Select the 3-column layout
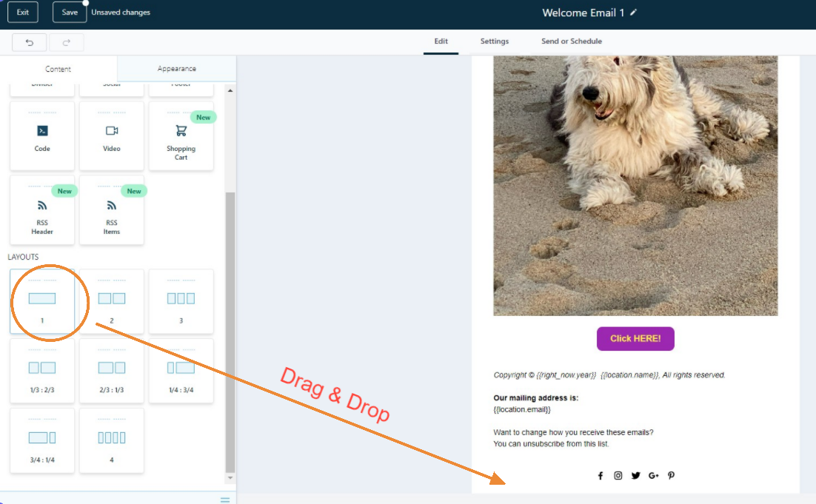This screenshot has height=504, width=816. pyautogui.click(x=181, y=301)
